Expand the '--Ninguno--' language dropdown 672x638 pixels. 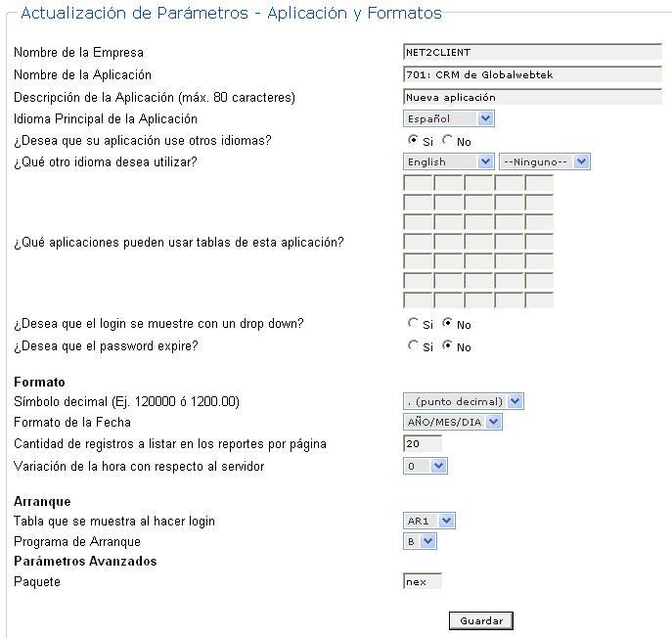click(x=544, y=162)
